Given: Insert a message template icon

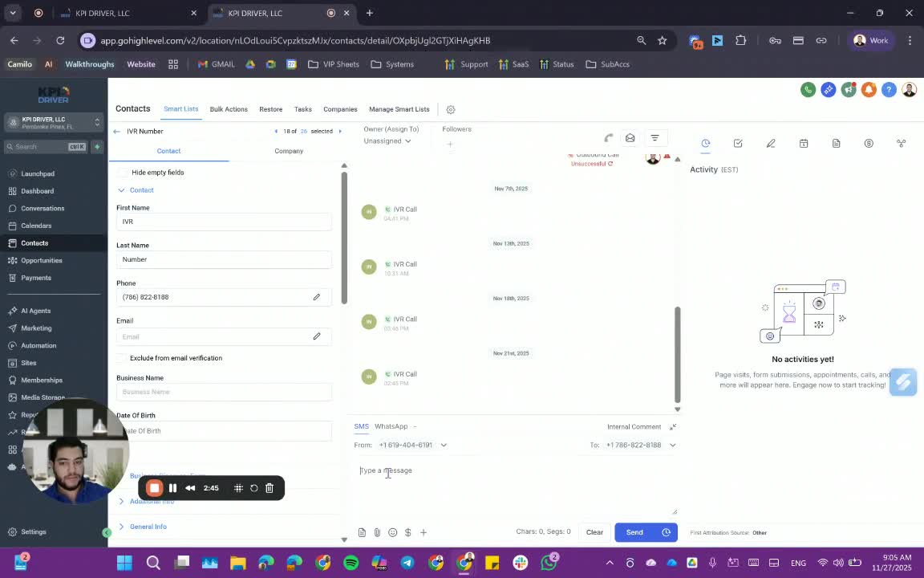Looking at the screenshot, I should pos(362,532).
